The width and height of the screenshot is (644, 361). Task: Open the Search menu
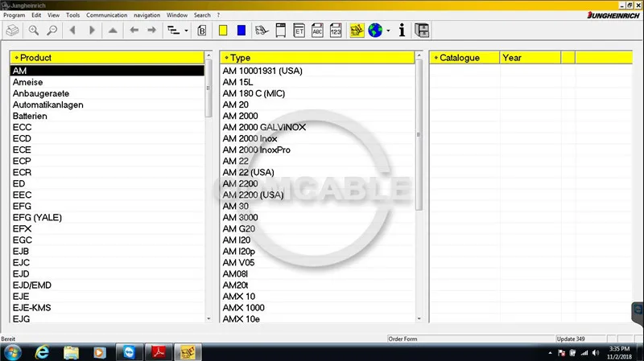tap(202, 15)
